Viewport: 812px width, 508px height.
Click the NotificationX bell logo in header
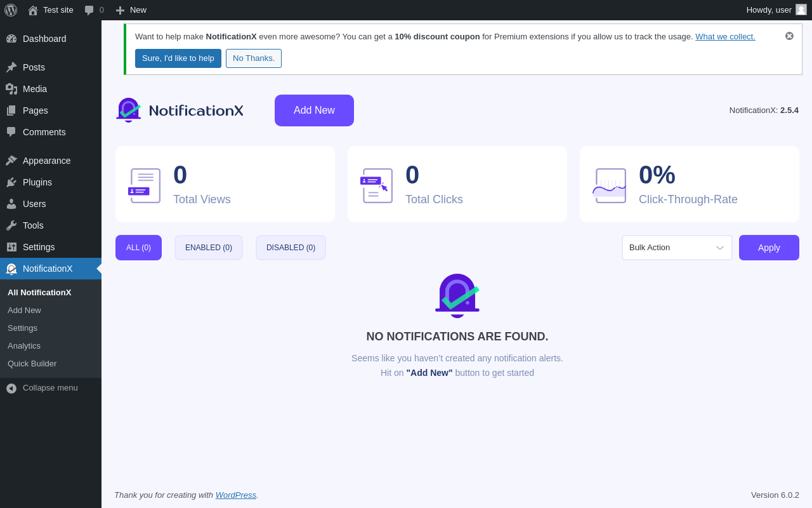tap(128, 110)
